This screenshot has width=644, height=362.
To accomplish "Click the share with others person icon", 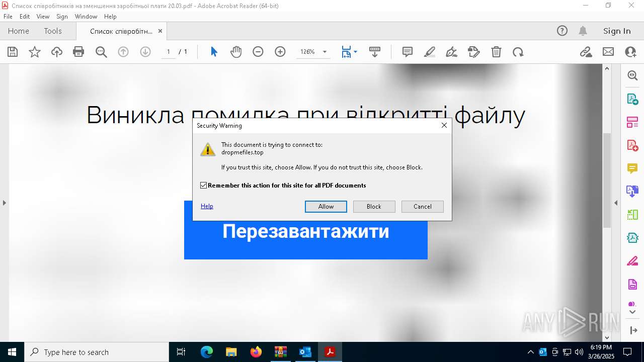I will (x=630, y=52).
